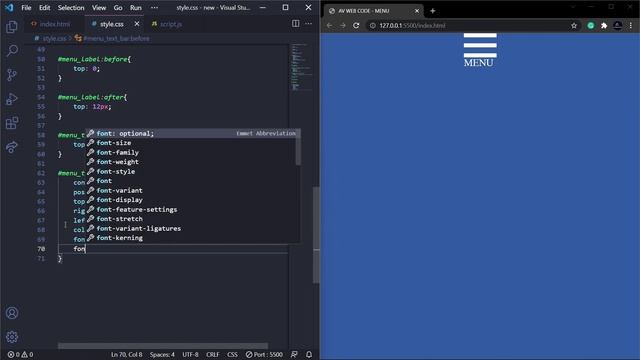Viewport: 640px width, 360px height.
Task: Split the editor to the right
Action: (x=296, y=24)
